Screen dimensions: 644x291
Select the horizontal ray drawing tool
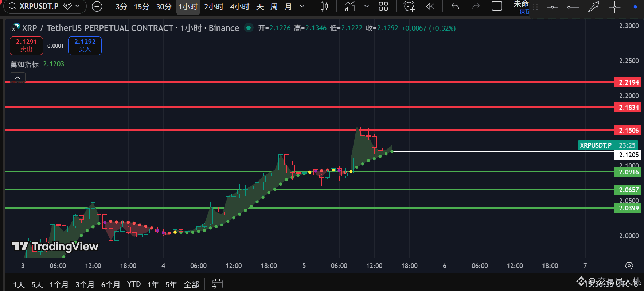click(x=573, y=7)
